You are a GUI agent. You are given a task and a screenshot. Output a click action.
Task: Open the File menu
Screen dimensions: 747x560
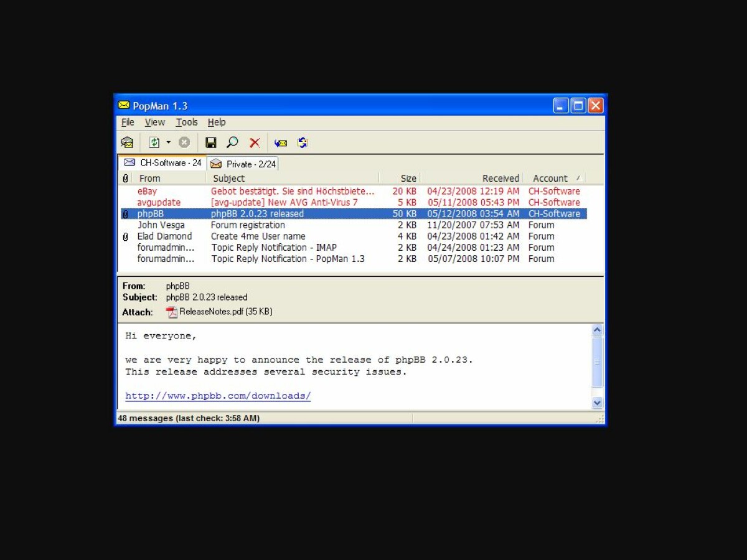(128, 122)
